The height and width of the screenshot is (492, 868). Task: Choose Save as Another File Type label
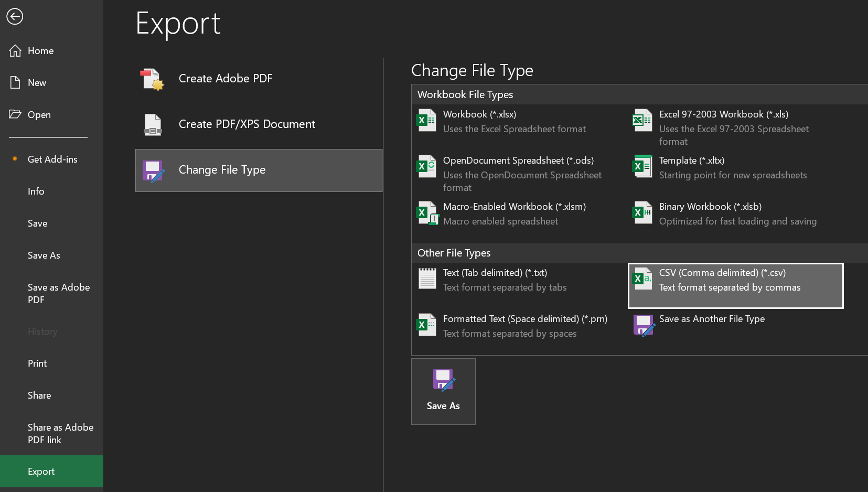coord(712,319)
